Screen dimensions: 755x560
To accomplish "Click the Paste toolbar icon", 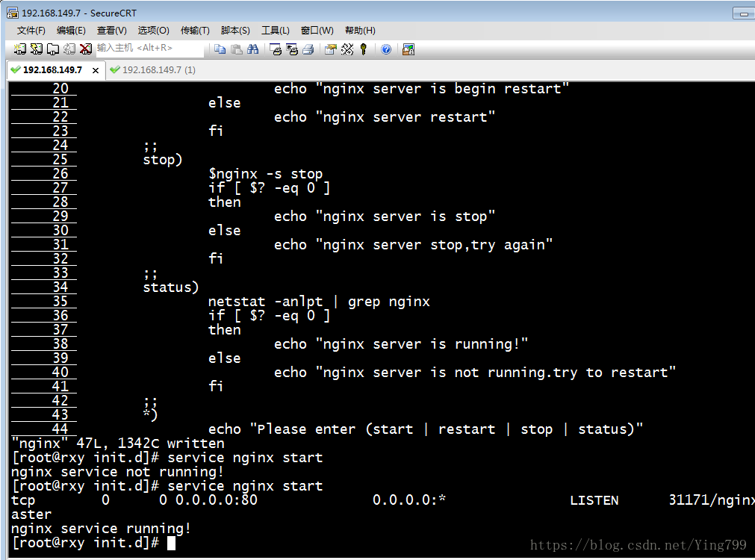I will pyautogui.click(x=237, y=49).
